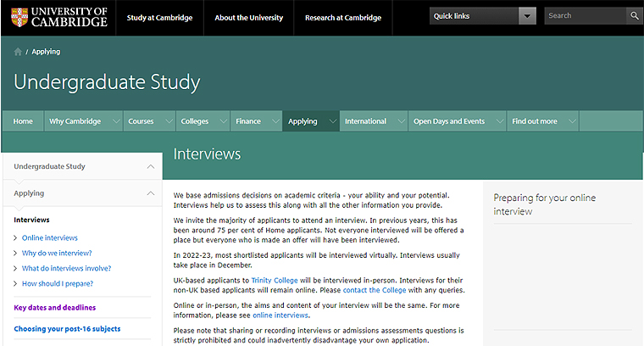Click the University of Cambridge logo
The height and width of the screenshot is (346, 644).
coord(58,17)
